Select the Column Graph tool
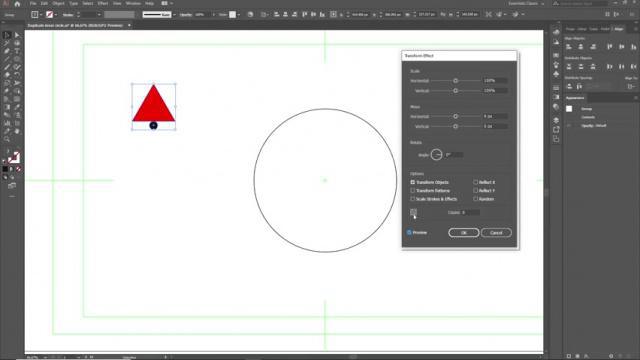The image size is (640, 360). [x=7, y=123]
